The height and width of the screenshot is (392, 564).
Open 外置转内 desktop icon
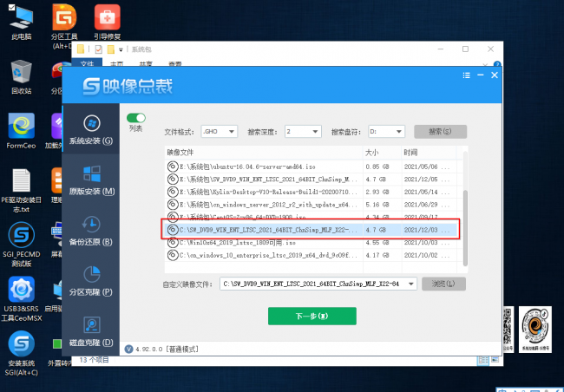coord(57,352)
